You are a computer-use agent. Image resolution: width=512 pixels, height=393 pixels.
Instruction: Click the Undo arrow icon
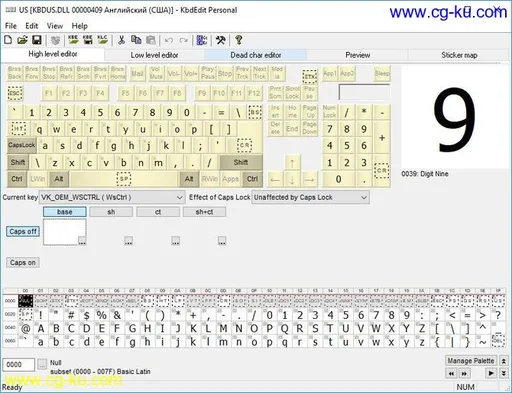pyautogui.click(x=169, y=41)
